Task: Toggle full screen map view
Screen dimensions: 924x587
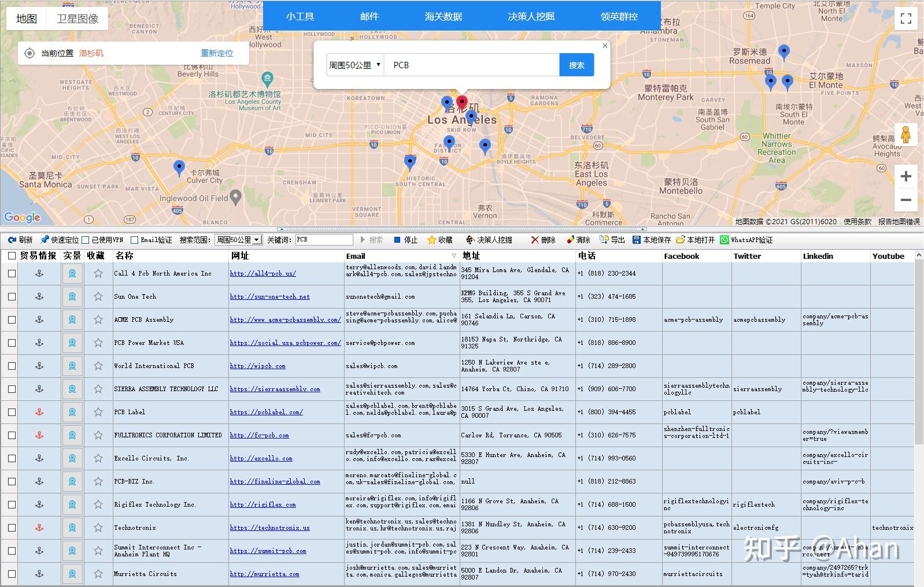Action: [x=906, y=19]
